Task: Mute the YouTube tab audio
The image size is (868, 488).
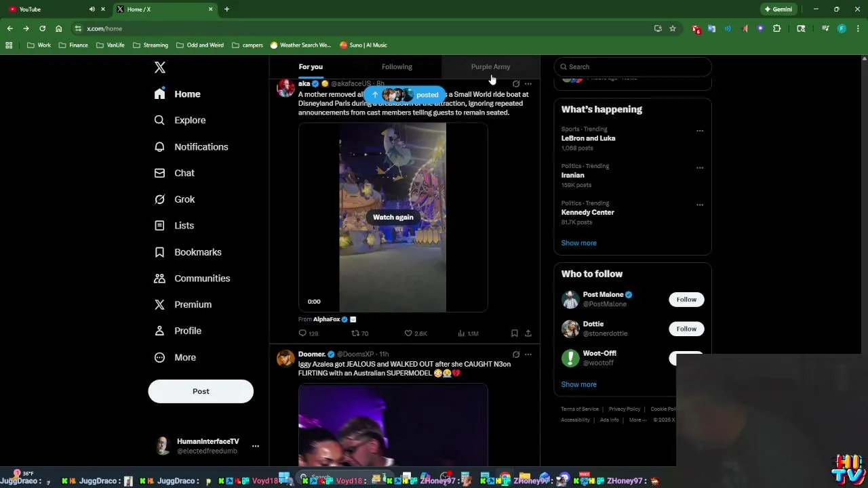Action: [x=92, y=9]
